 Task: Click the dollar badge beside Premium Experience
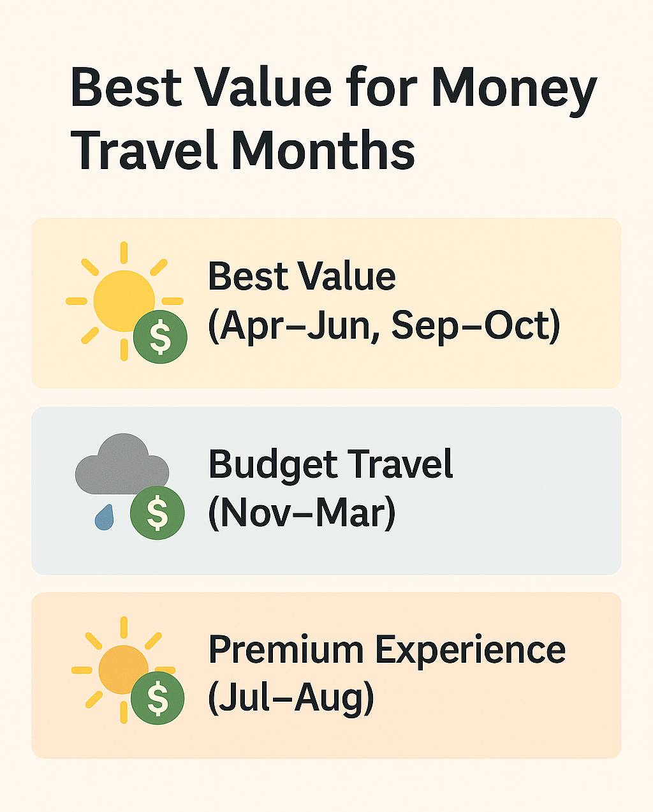point(158,698)
